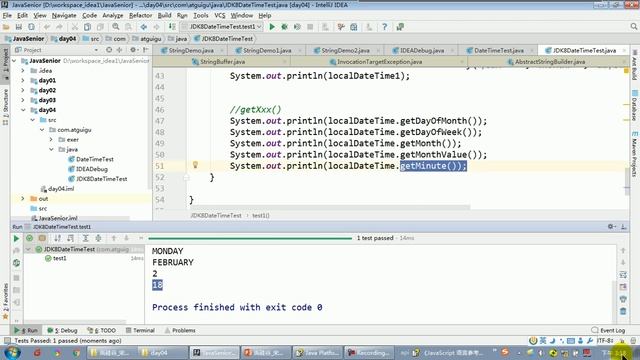Click trash clear-all icon beside console
The width and height of the screenshot is (640, 360).
pyautogui.click(x=623, y=311)
